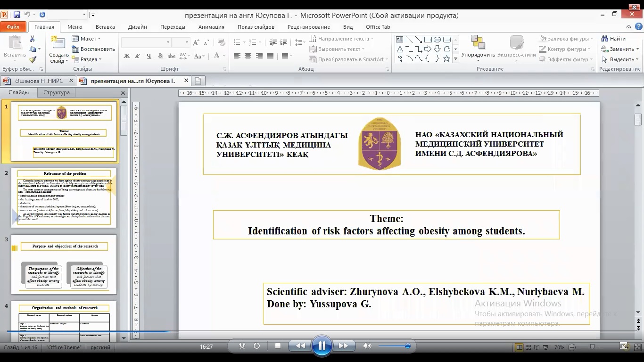Toggle bold formatting (Ж)
644x362 pixels.
126,56
